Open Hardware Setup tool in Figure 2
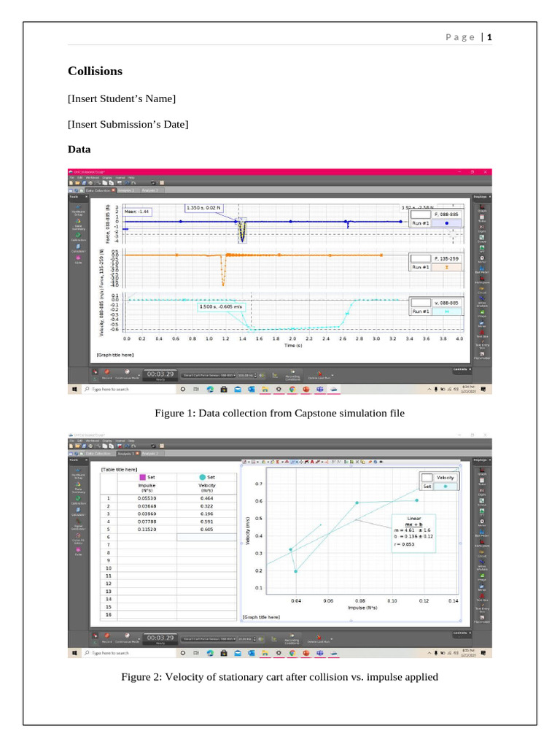 (x=79, y=473)
